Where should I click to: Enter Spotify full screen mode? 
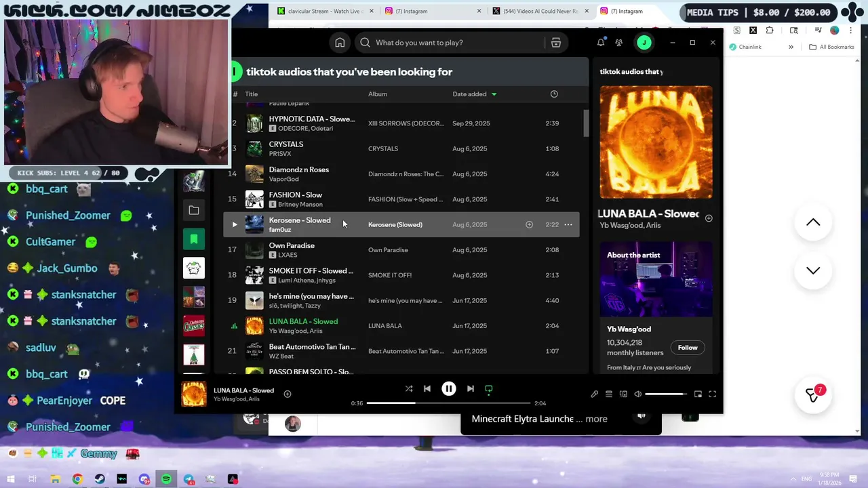pos(713,394)
